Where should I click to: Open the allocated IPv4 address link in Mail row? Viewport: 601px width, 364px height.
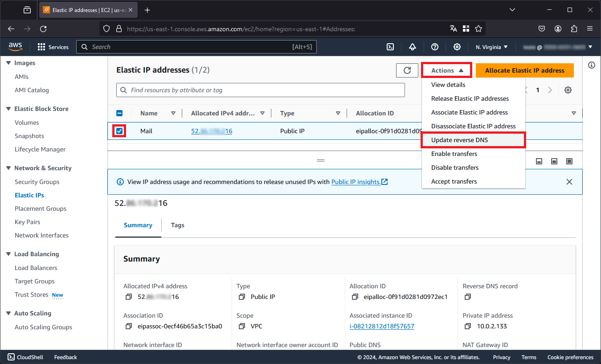212,131
